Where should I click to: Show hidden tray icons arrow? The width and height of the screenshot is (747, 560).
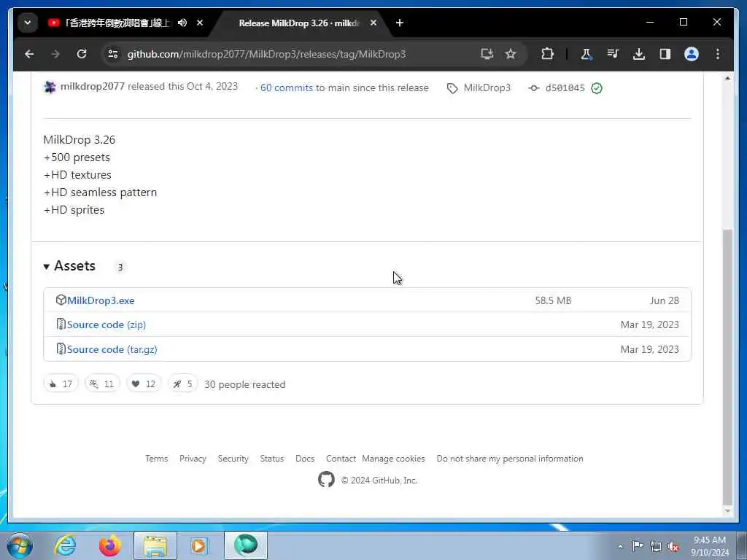[620, 546]
